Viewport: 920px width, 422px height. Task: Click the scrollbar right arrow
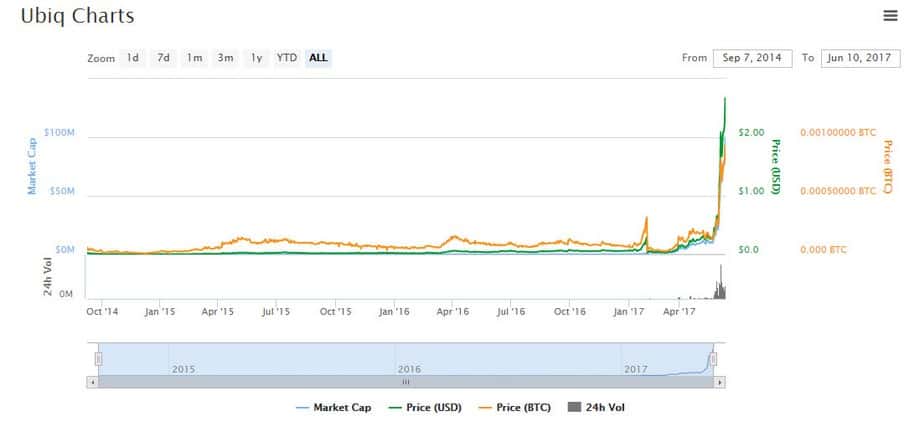coord(720,382)
